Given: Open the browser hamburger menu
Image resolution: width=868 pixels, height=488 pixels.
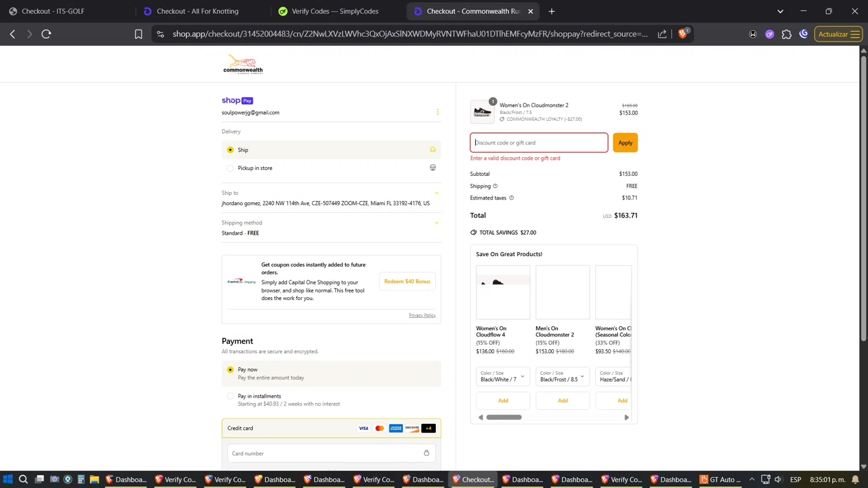Looking at the screenshot, I should [855, 34].
